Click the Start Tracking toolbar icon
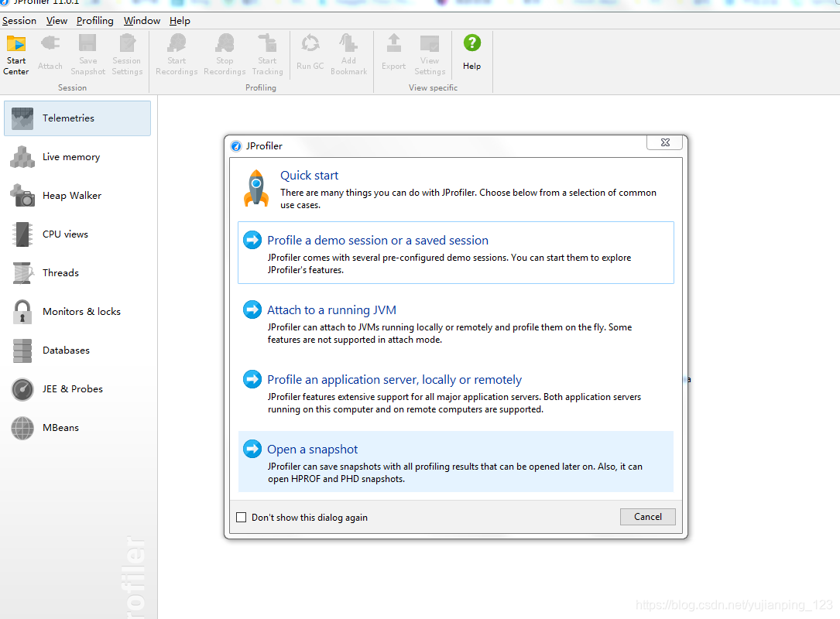Image resolution: width=840 pixels, height=619 pixels. click(x=267, y=43)
